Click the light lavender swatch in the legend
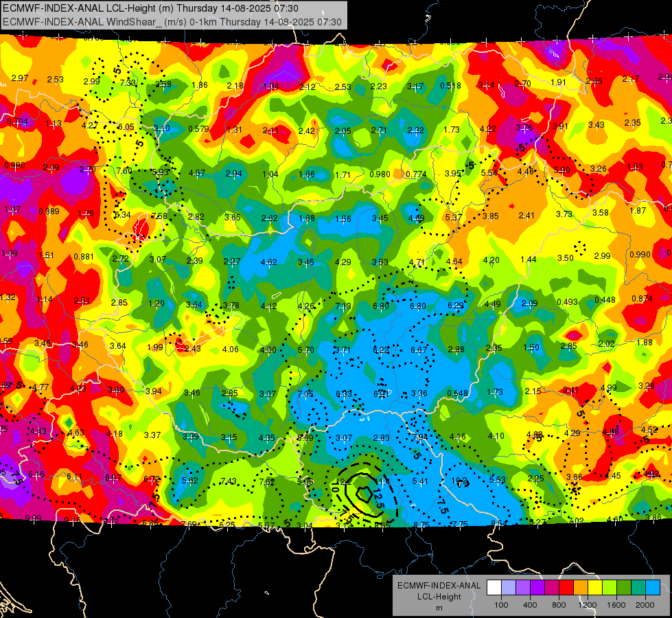 coord(509,588)
